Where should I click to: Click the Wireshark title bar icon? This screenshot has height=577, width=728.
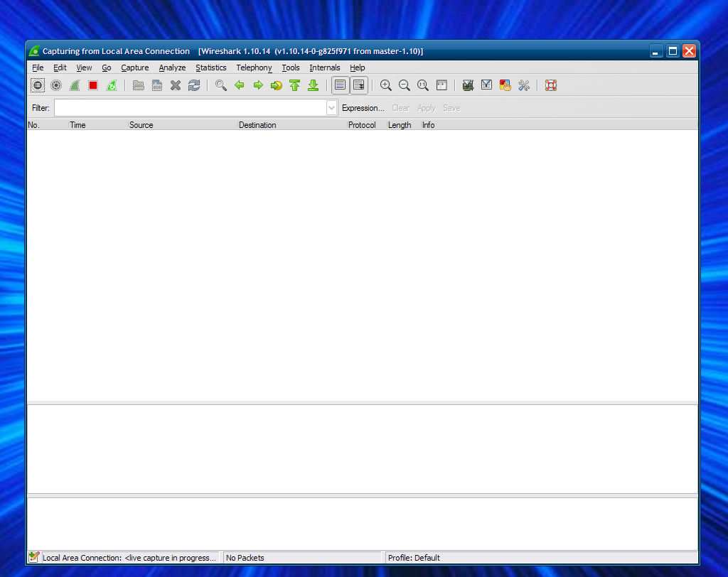(x=34, y=50)
